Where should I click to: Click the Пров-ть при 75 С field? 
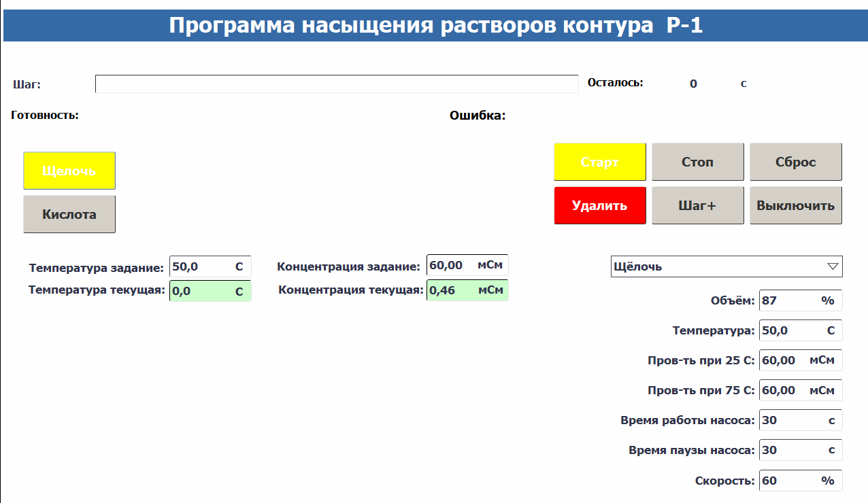[800, 390]
